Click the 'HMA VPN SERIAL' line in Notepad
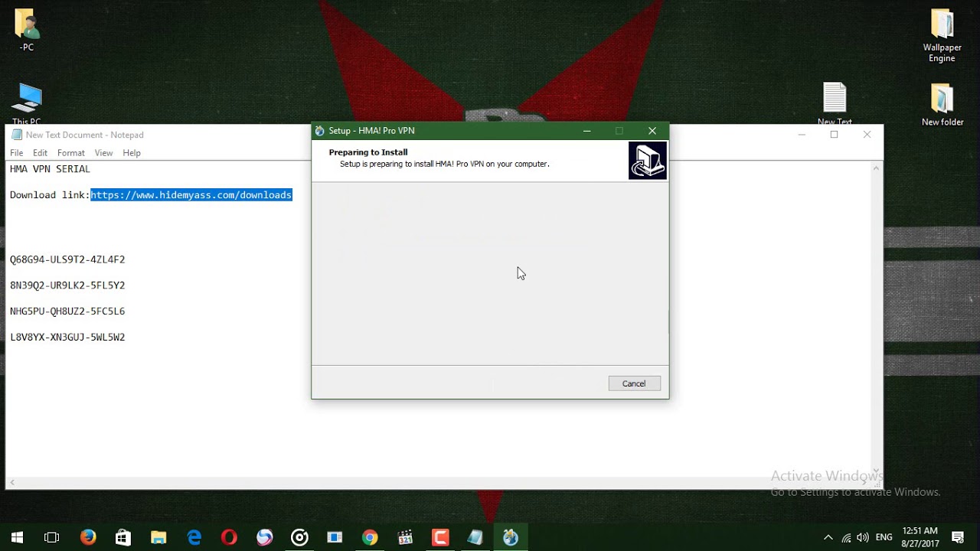Image resolution: width=980 pixels, height=551 pixels. click(x=50, y=169)
